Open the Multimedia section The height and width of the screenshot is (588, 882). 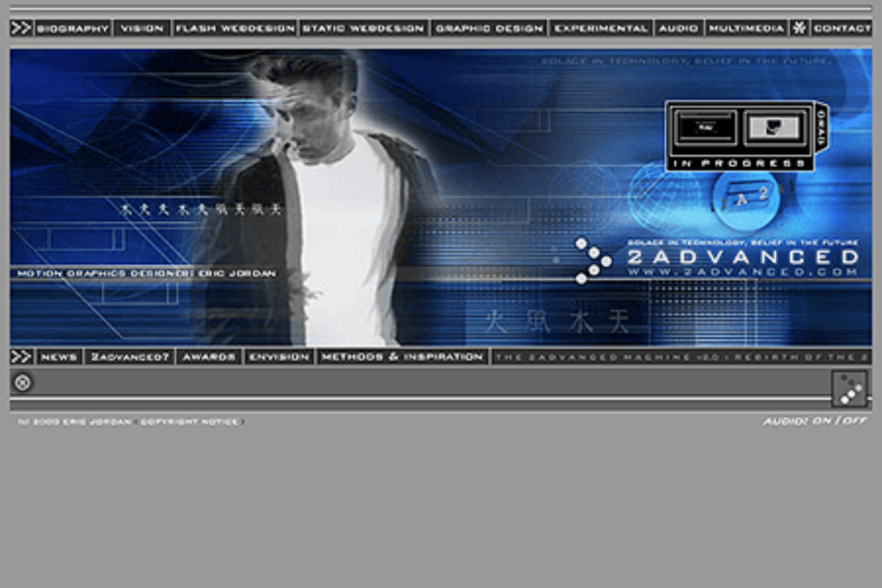coord(746,28)
